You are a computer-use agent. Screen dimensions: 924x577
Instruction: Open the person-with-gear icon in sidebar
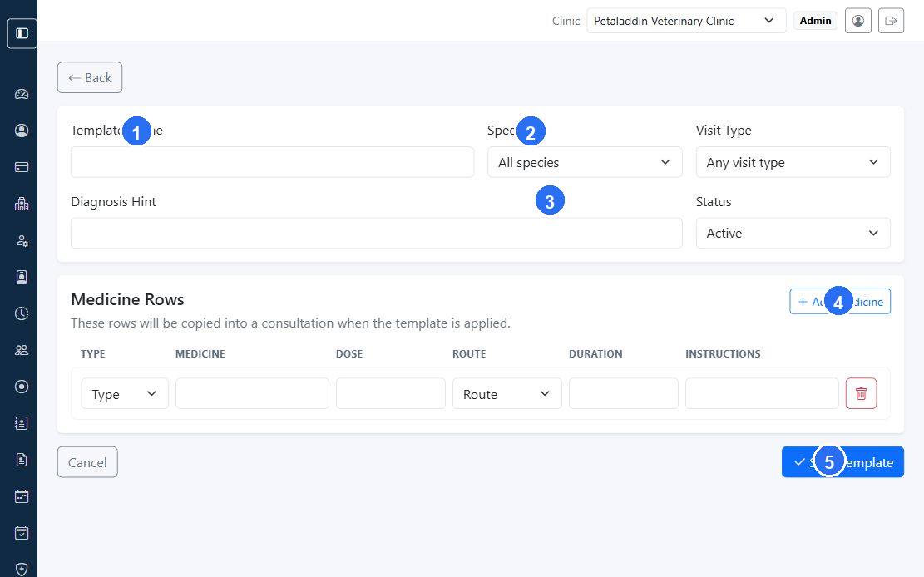coord(22,240)
